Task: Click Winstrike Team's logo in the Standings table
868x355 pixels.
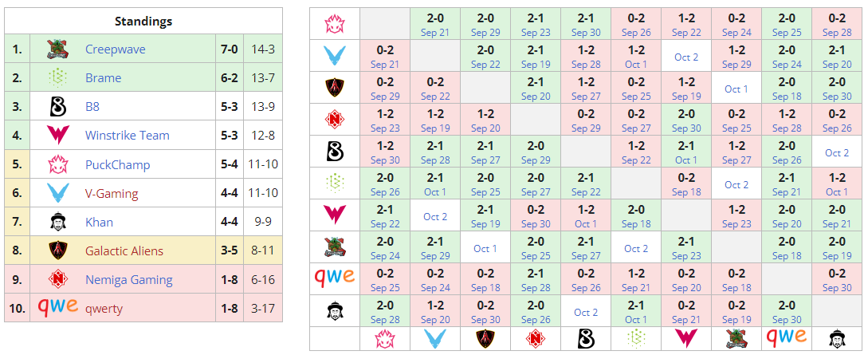Action: click(57, 136)
